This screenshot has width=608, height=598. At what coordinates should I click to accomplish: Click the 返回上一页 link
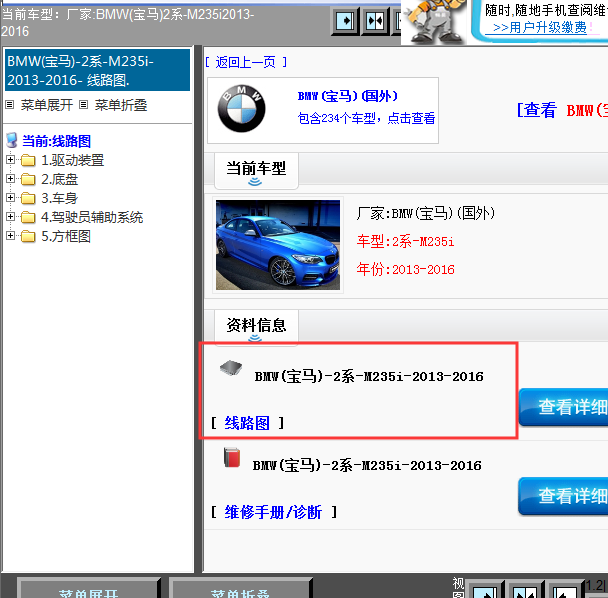click(x=246, y=62)
